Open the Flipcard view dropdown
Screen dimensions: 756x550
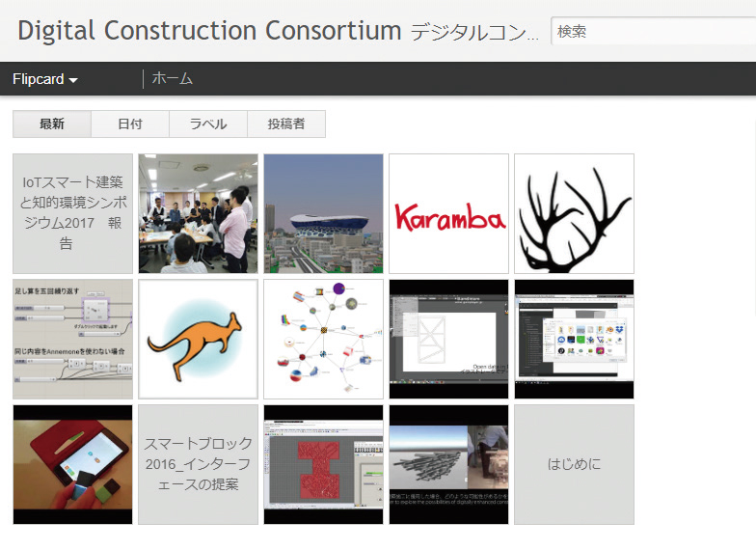[x=44, y=79]
